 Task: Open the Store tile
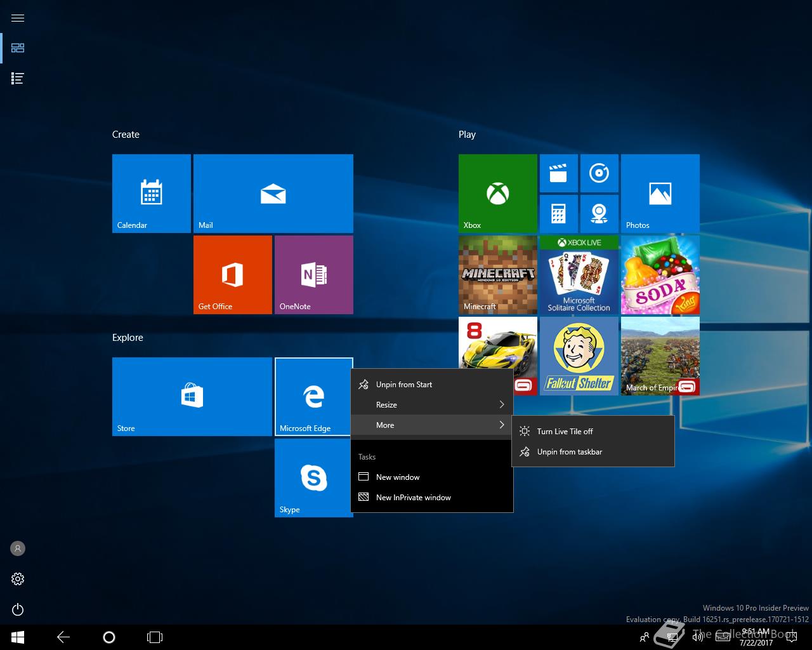click(192, 397)
